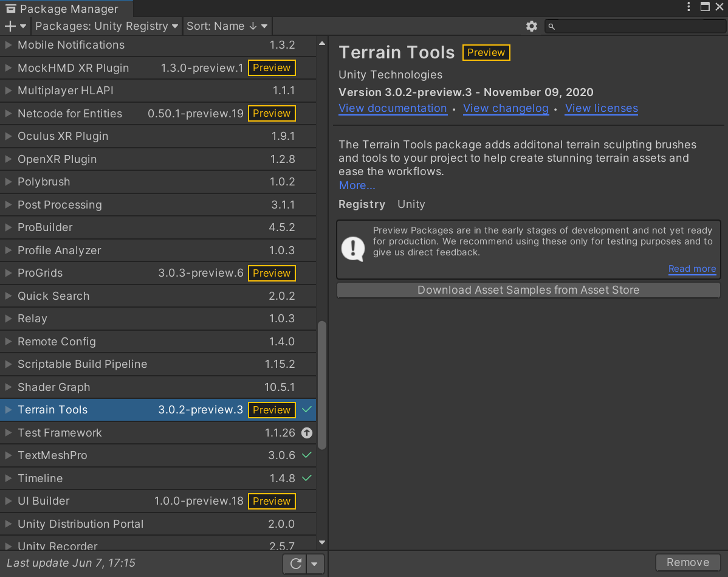Expand the Polybrush package versions
The width and height of the screenshot is (728, 577).
coord(8,182)
